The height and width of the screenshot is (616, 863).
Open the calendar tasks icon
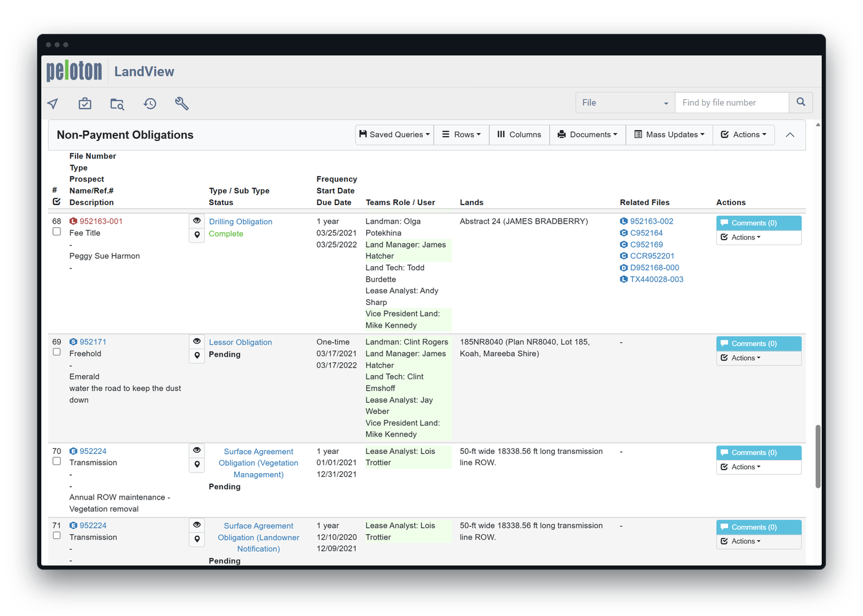pyautogui.click(x=85, y=103)
